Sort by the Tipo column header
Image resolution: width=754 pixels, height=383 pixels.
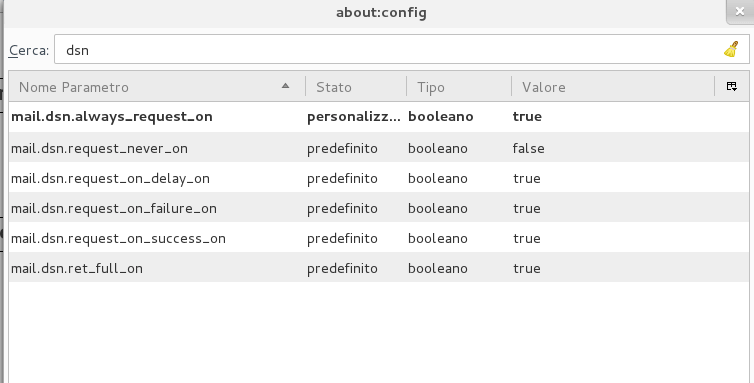point(459,87)
